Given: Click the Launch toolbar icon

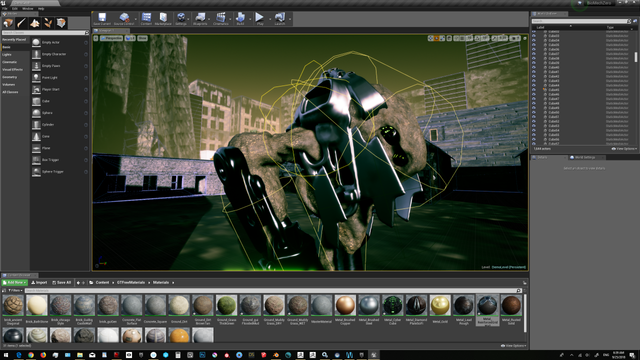Looking at the screenshot, I should tap(280, 19).
